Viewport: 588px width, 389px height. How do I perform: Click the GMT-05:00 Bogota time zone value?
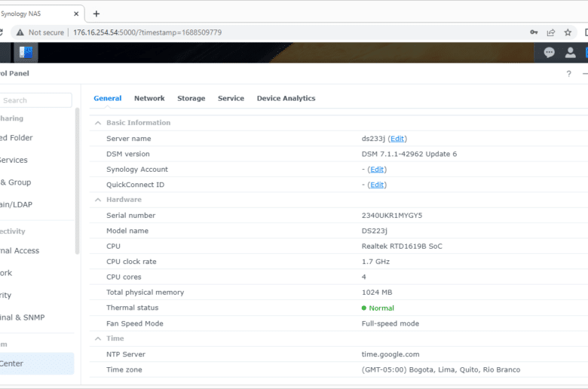441,369
